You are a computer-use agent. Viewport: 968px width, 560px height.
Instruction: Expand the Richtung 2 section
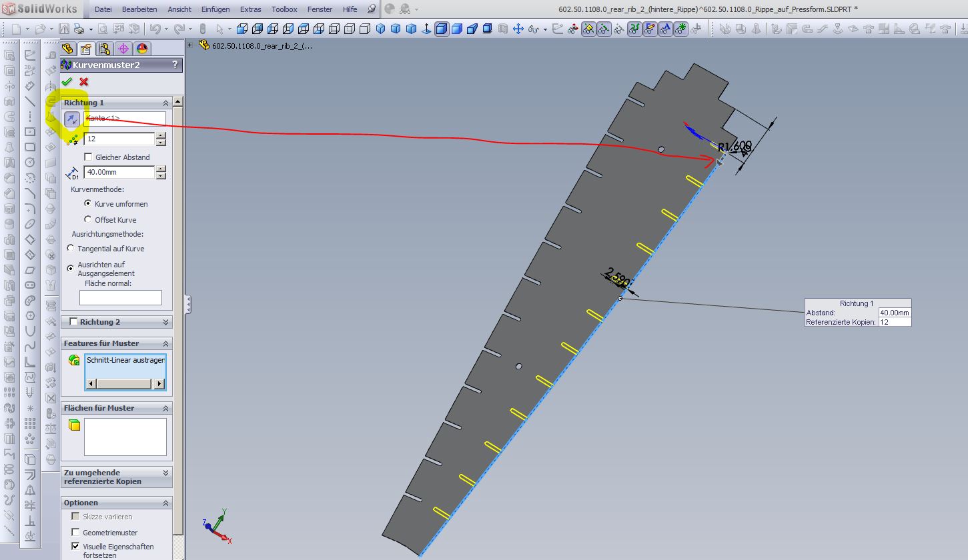point(165,322)
